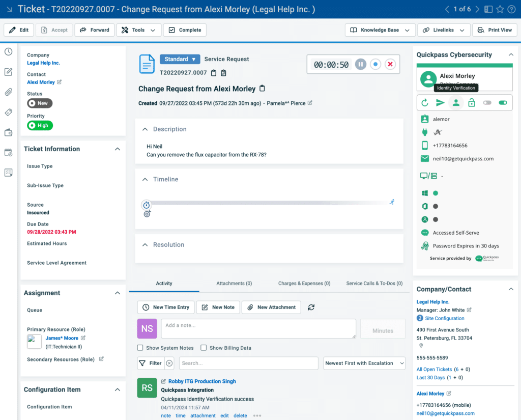Click the Quickpass send arrow icon
This screenshot has width=521, height=420.
(440, 103)
